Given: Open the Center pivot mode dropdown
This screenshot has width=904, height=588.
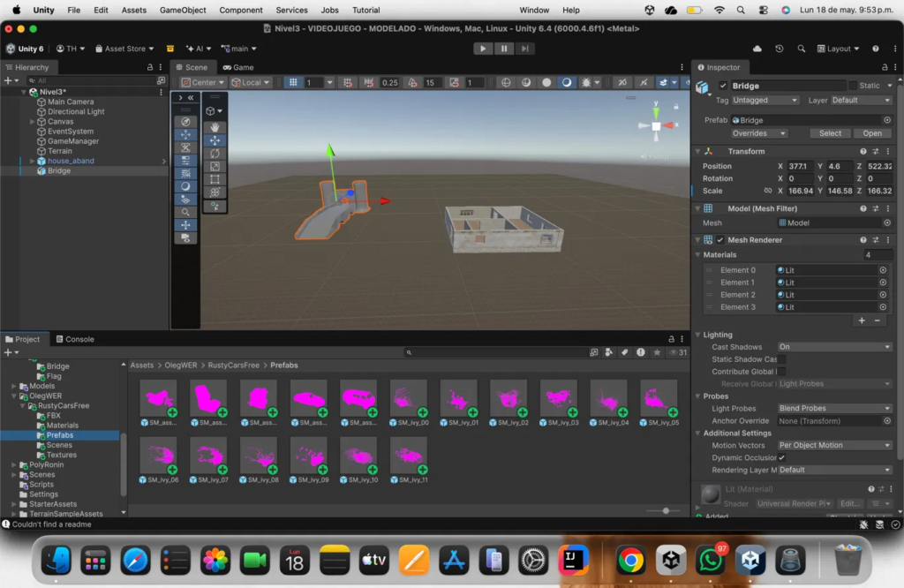Looking at the screenshot, I should 202,82.
